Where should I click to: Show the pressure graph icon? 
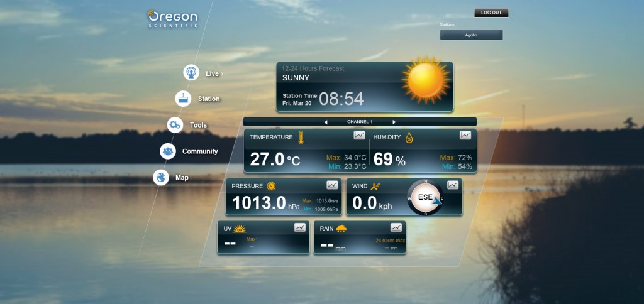[332, 185]
